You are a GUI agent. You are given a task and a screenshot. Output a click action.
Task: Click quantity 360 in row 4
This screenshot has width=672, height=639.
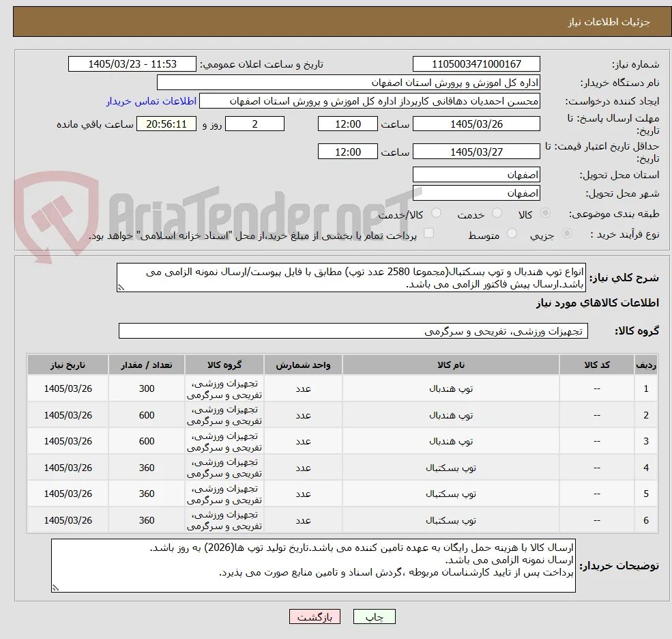[147, 468]
